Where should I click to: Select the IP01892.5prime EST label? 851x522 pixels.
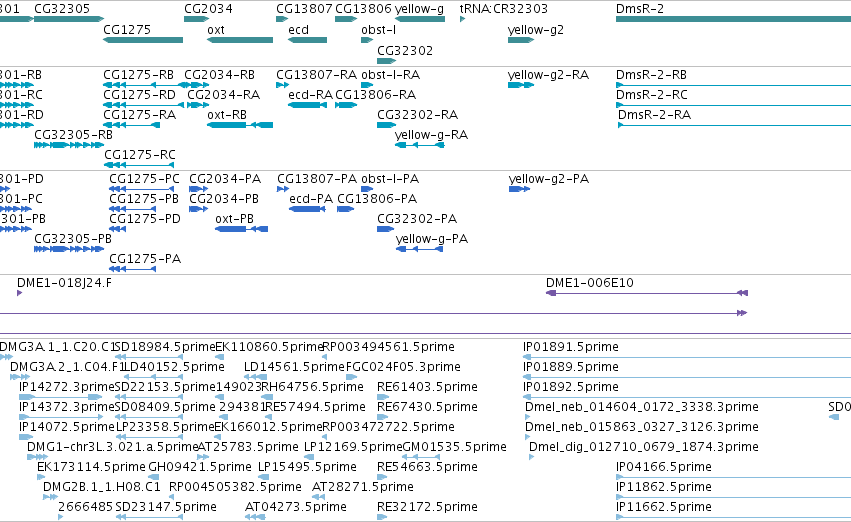pyautogui.click(x=571, y=387)
